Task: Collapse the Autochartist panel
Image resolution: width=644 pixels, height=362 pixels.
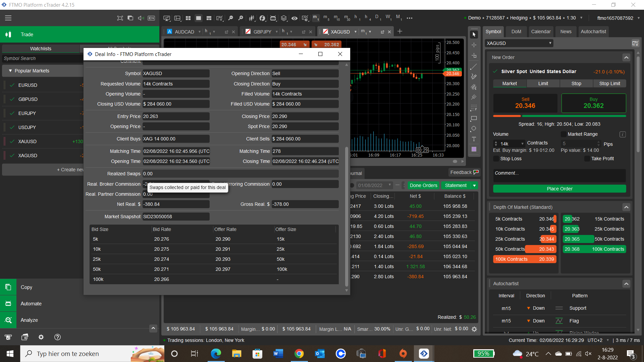Action: [626, 284]
